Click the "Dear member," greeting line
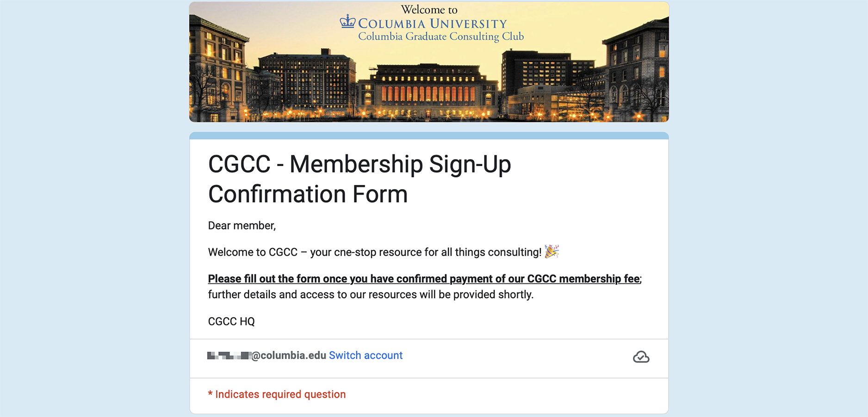The image size is (868, 417). coord(242,226)
